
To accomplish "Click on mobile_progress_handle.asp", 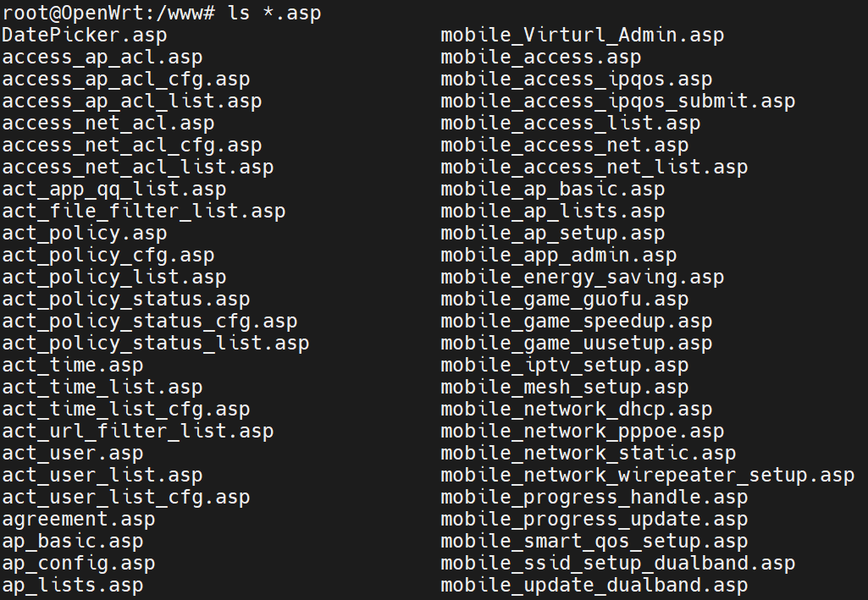I will 594,498.
